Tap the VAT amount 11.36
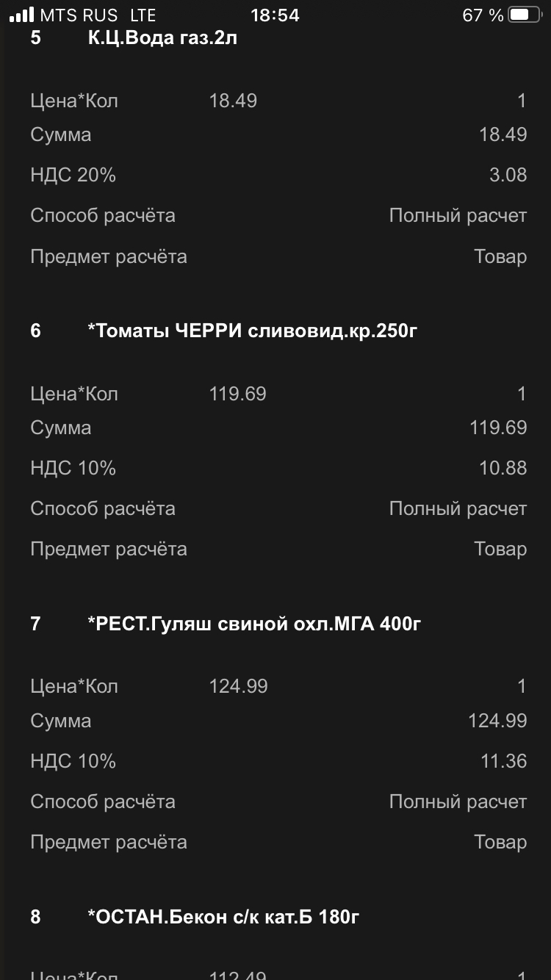 (504, 760)
